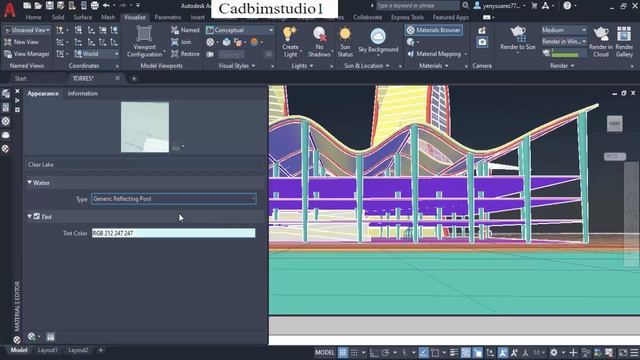Open the AutoCAD application menu logo

pyautogui.click(x=9, y=10)
